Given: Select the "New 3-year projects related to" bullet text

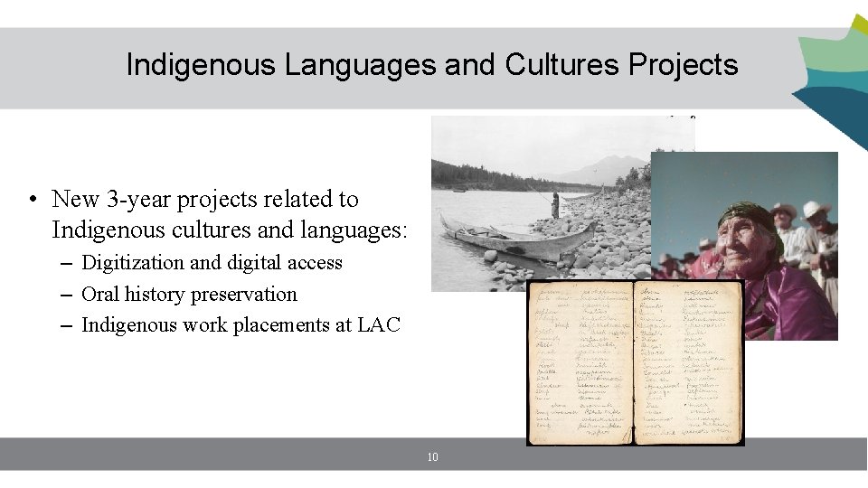Looking at the screenshot, I should coord(205,199).
